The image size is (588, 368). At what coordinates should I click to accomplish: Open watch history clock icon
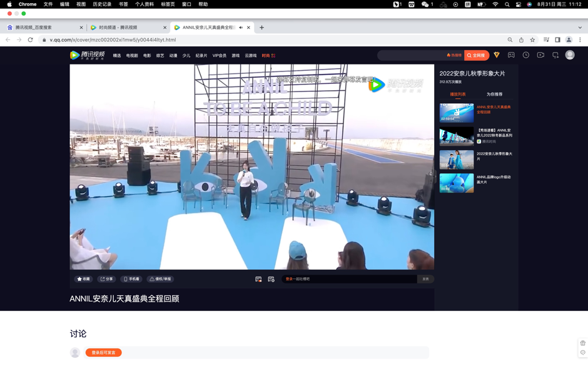(525, 55)
